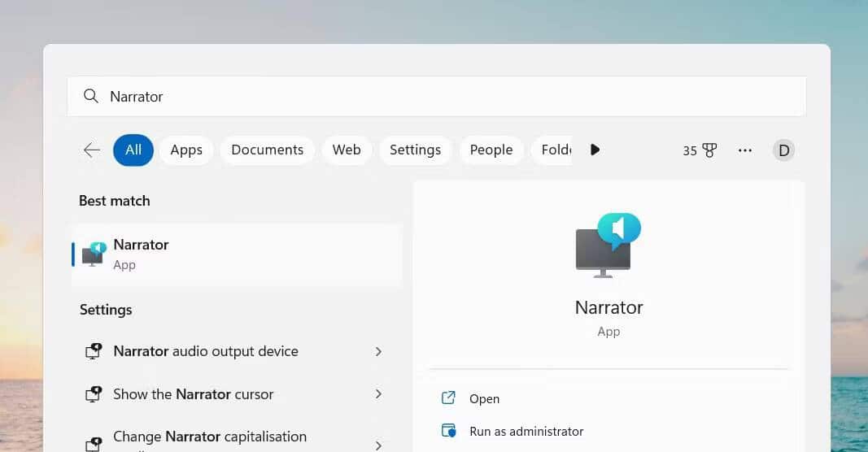Expand Narrator audio output device chevron
The image size is (868, 452).
pyautogui.click(x=378, y=351)
